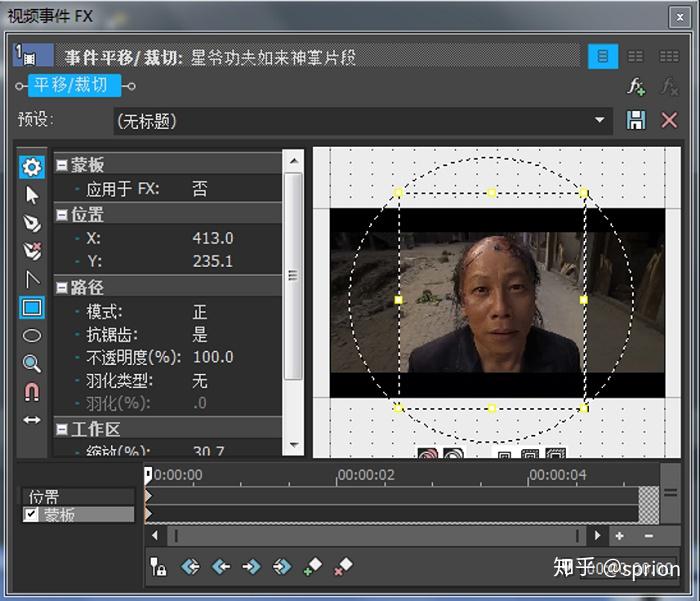Zoom in the timeline with plus button

[620, 536]
